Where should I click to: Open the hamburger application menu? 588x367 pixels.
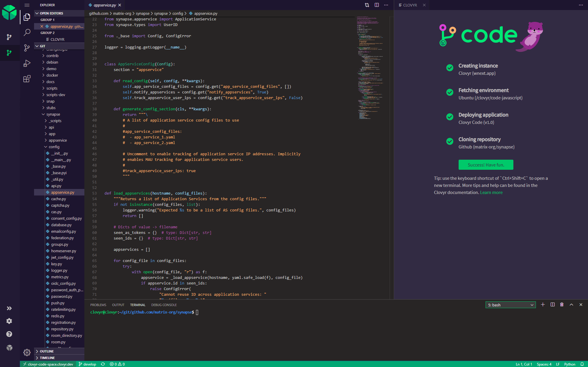pos(27,5)
